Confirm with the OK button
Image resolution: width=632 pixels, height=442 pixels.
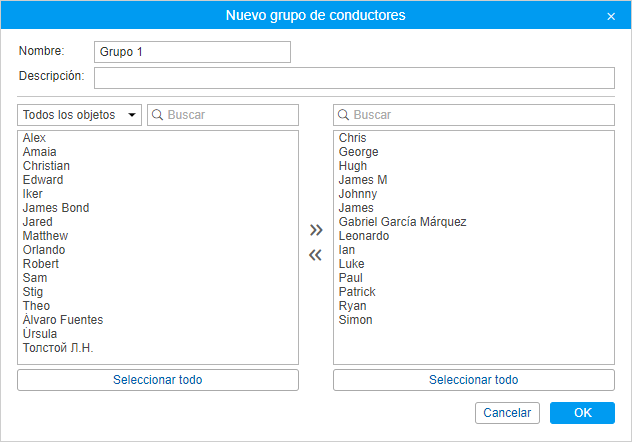pos(582,413)
